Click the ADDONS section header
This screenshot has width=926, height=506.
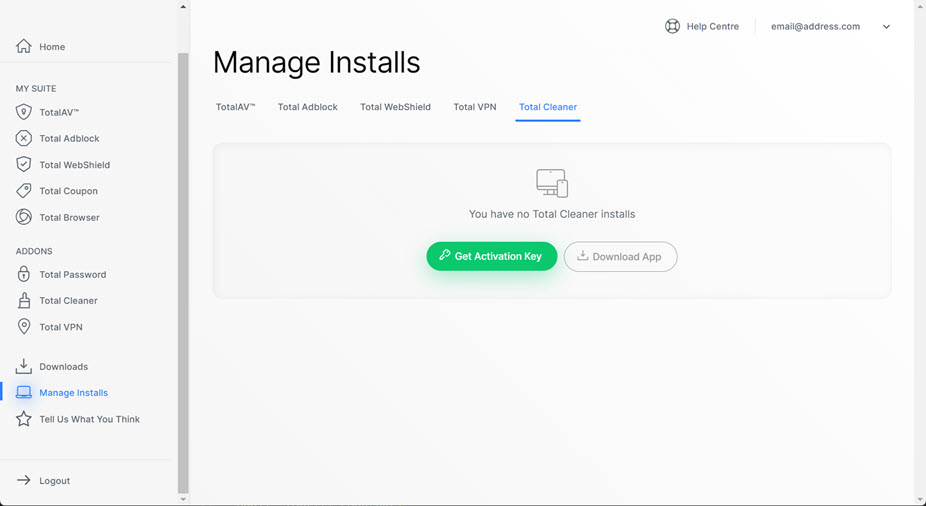34,251
